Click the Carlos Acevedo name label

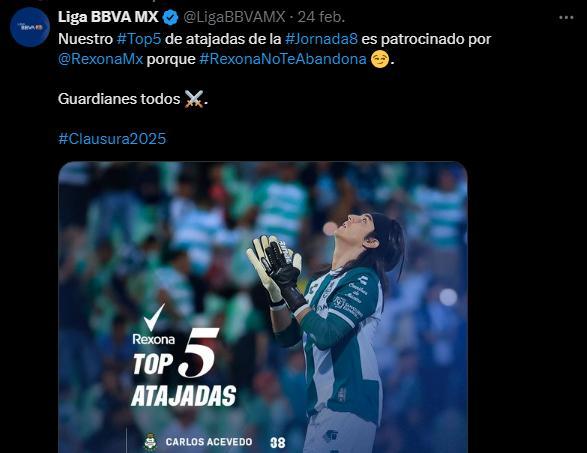209,442
